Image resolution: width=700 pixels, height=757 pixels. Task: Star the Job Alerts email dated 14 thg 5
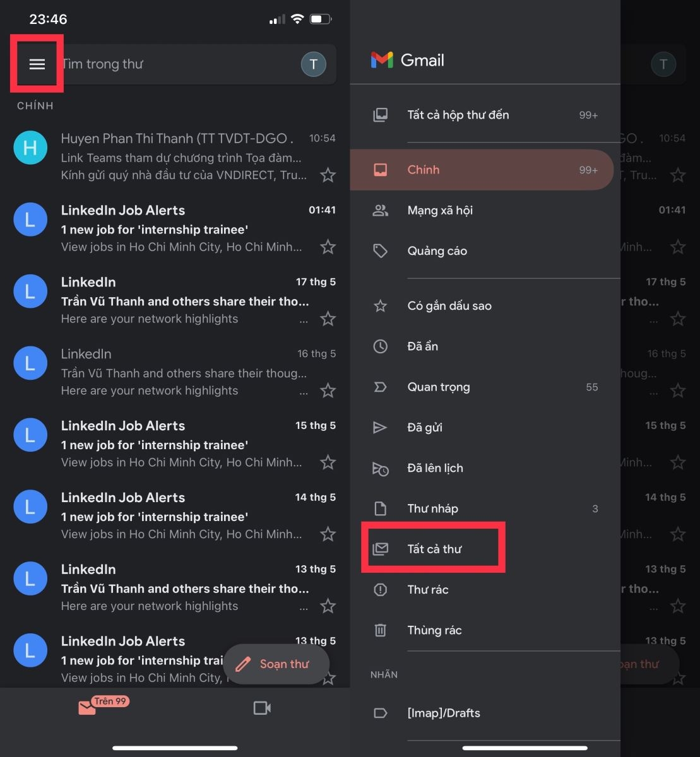[x=328, y=534]
